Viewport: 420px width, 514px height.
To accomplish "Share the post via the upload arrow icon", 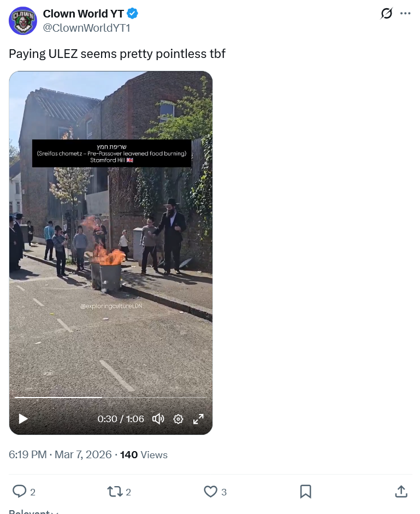I will [401, 492].
